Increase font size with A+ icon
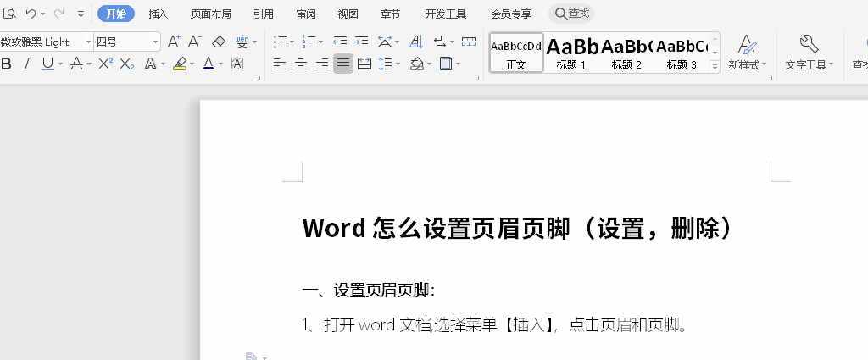The width and height of the screenshot is (868, 360). tap(173, 42)
